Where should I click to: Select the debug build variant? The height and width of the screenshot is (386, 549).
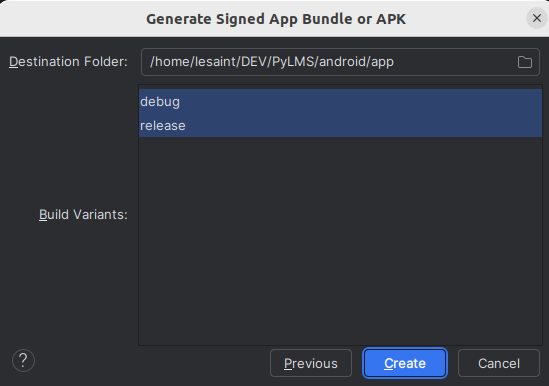(340, 102)
